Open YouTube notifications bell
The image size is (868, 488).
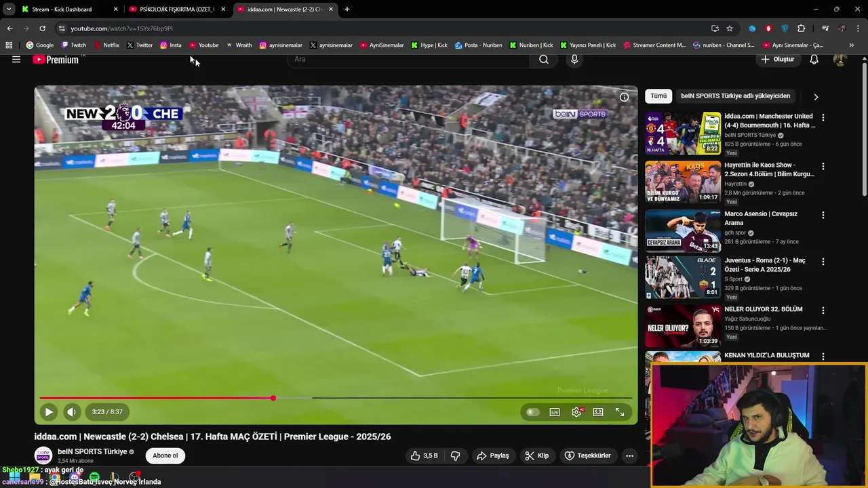click(814, 60)
